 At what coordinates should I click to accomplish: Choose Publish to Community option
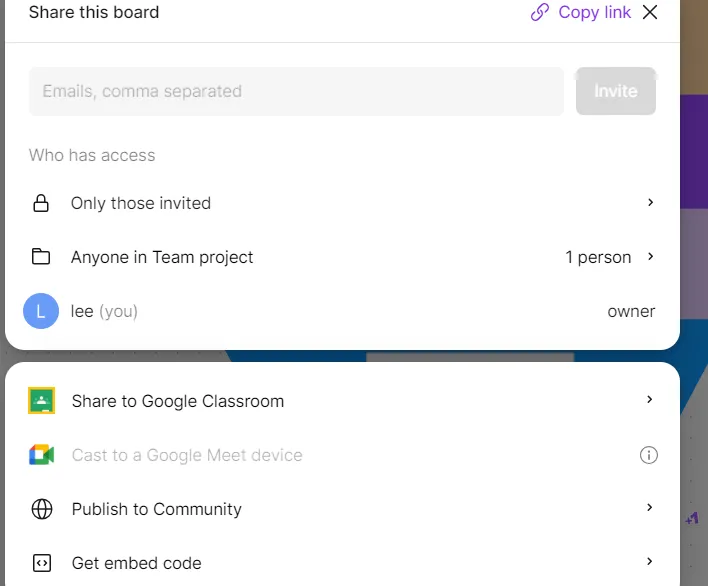(157, 509)
